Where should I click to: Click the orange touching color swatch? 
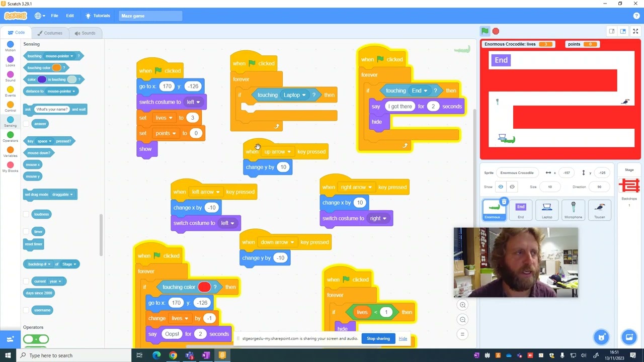[56, 67]
